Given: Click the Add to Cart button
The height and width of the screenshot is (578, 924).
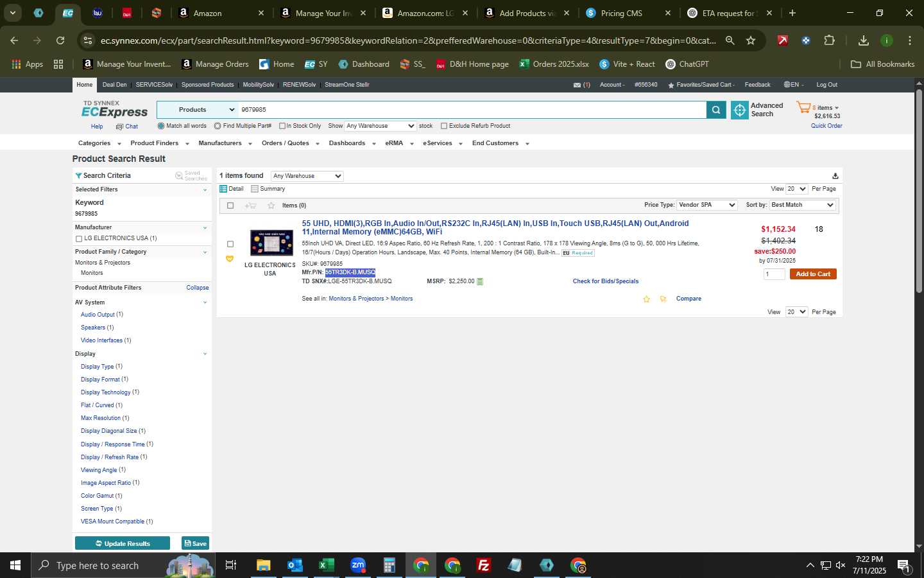Looking at the screenshot, I should [x=813, y=274].
